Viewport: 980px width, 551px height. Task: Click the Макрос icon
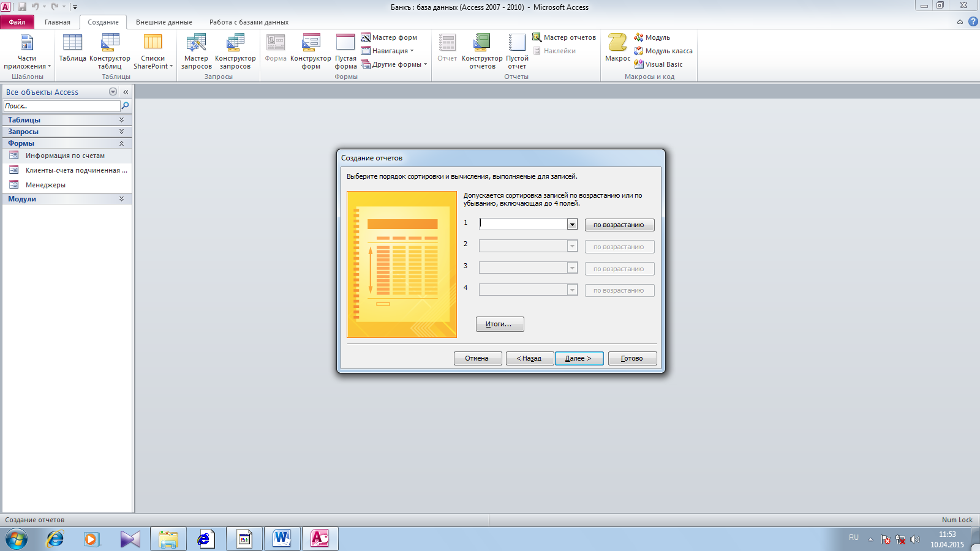coord(617,48)
